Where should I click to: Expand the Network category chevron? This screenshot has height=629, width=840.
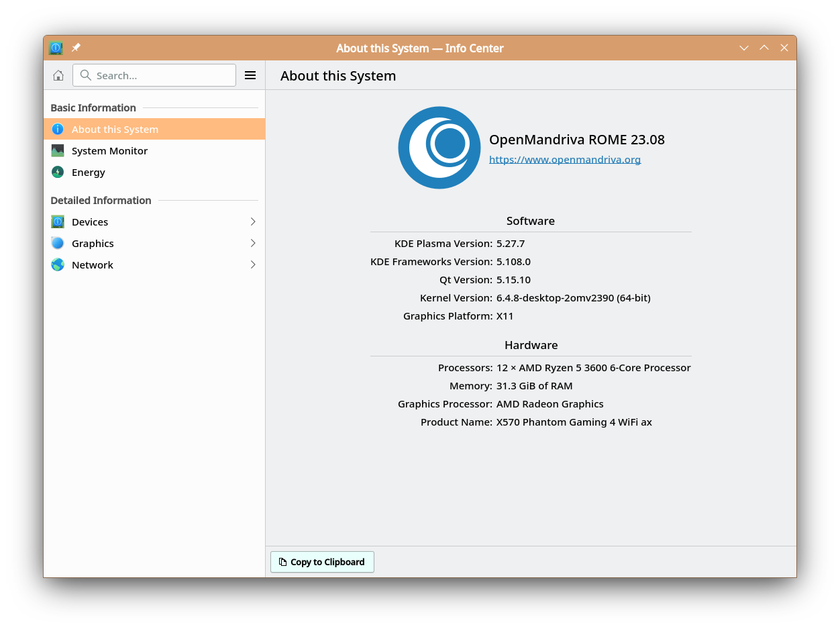pyautogui.click(x=253, y=264)
